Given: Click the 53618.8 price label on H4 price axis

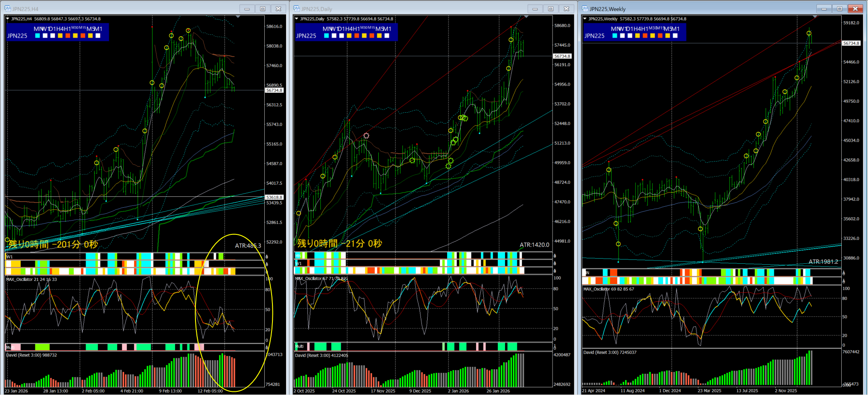Looking at the screenshot, I should point(274,197).
